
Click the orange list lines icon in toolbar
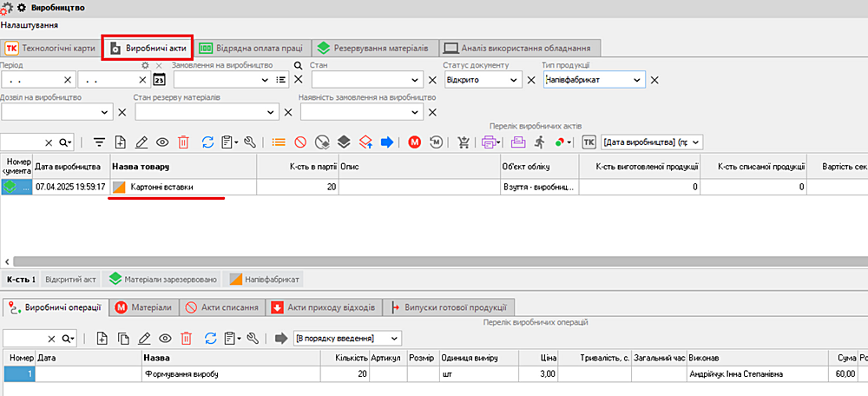point(278,142)
